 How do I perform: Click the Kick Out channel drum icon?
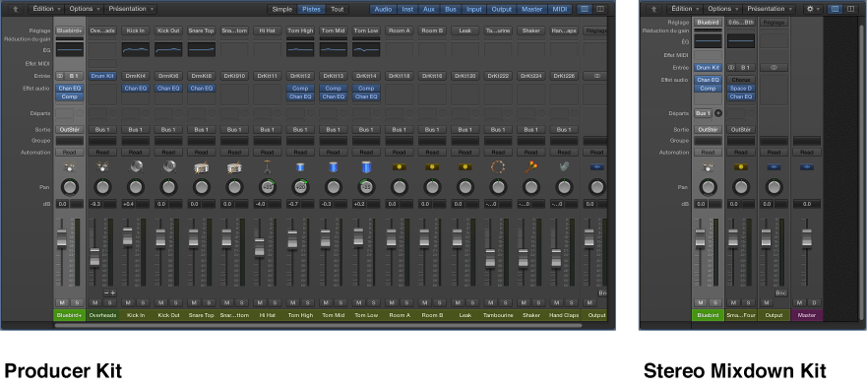point(168,166)
